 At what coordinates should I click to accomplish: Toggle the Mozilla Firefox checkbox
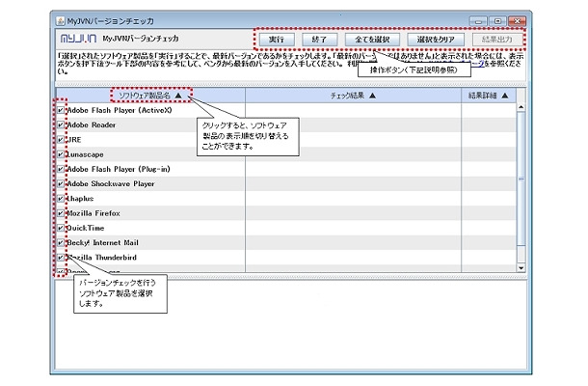coord(61,213)
